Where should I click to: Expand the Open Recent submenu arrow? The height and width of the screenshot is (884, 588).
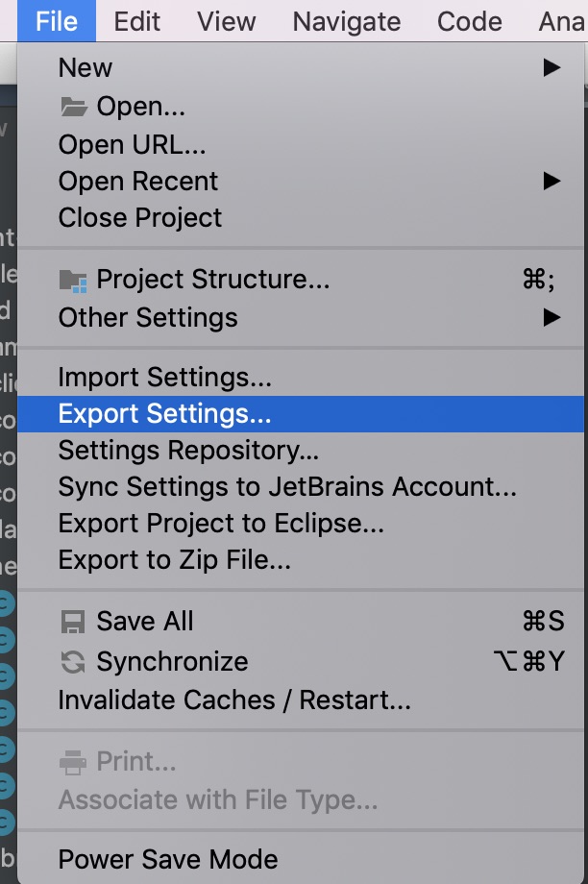[551, 181]
